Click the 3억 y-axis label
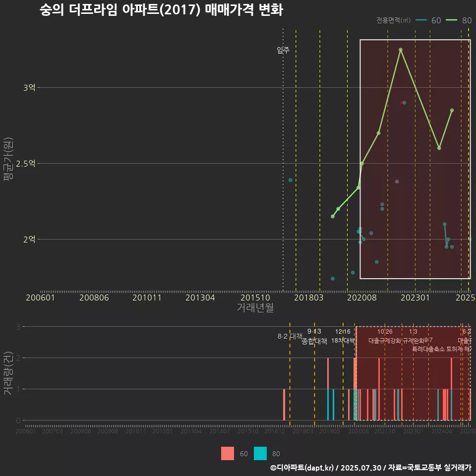Screen dimensions: 476x476 pyautogui.click(x=29, y=88)
